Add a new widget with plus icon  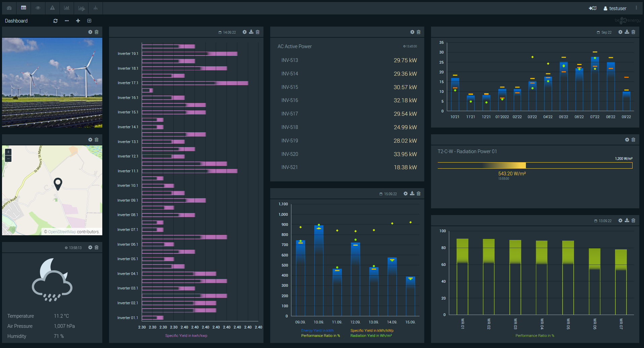(78, 21)
